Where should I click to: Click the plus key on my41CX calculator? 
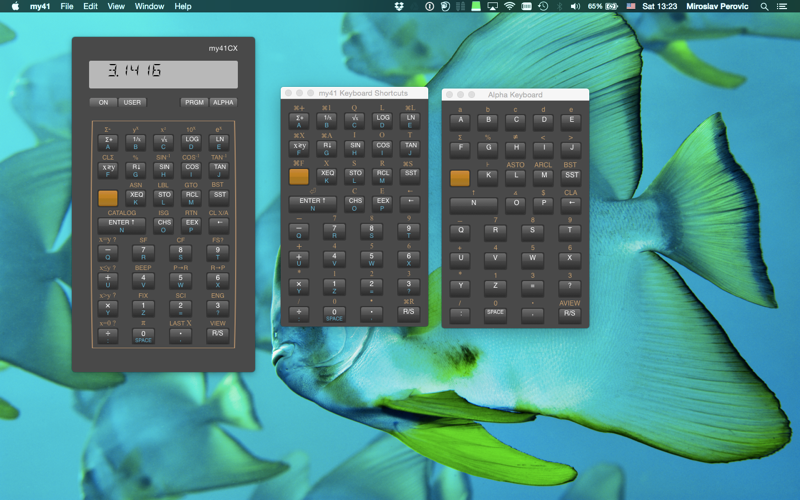tap(108, 281)
